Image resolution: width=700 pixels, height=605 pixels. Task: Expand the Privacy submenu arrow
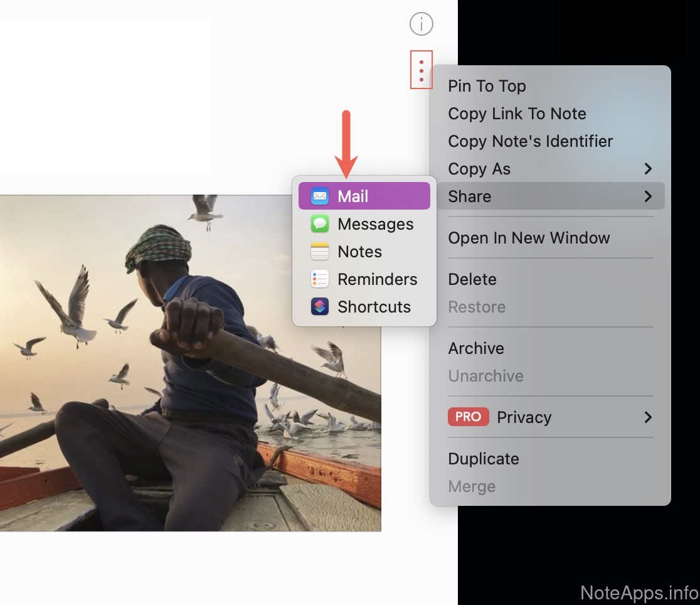click(648, 417)
